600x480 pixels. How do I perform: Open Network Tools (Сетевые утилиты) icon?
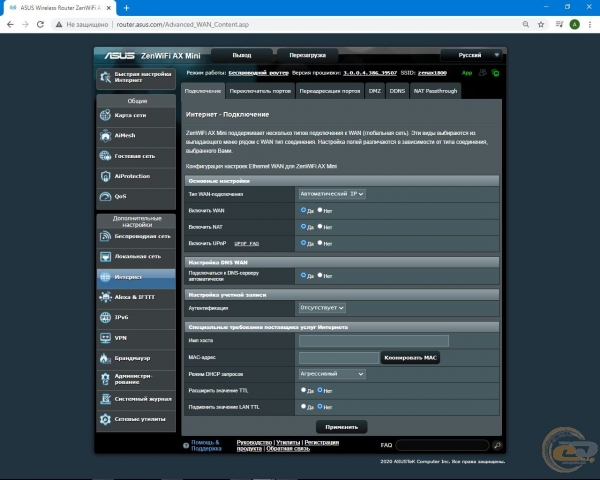coord(105,419)
